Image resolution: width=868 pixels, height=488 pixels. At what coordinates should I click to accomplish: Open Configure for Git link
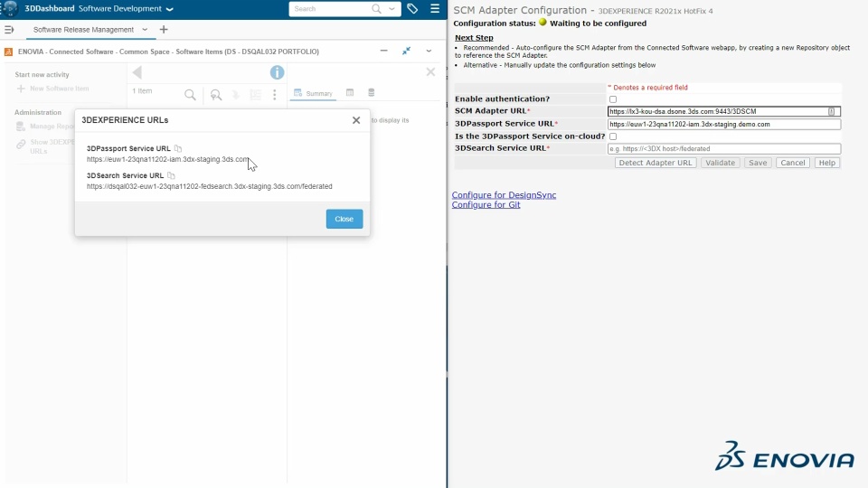486,205
